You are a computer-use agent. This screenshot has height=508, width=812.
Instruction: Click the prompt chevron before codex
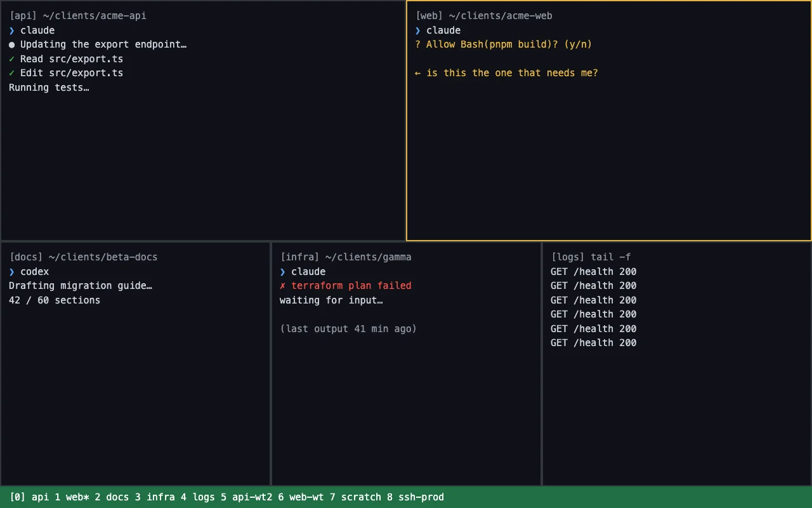pyautogui.click(x=11, y=272)
